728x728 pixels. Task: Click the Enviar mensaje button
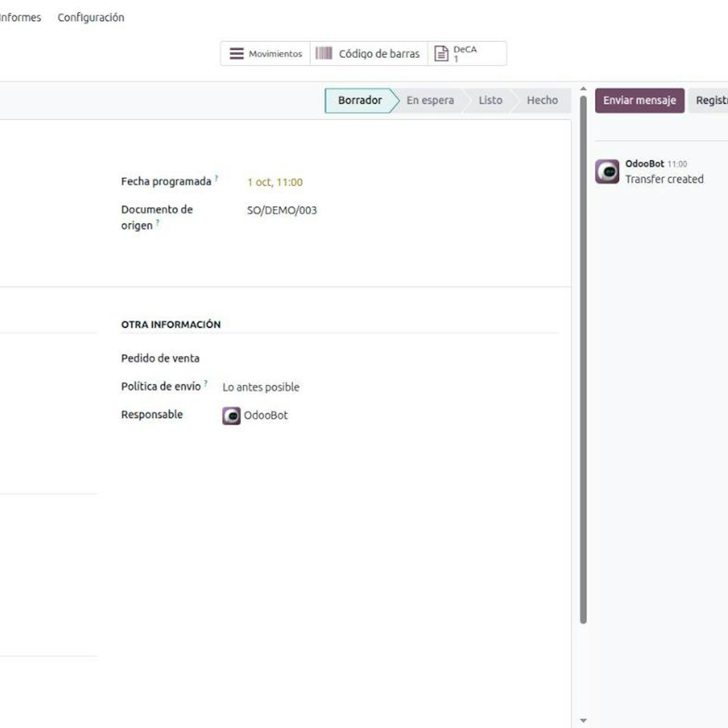pyautogui.click(x=639, y=101)
